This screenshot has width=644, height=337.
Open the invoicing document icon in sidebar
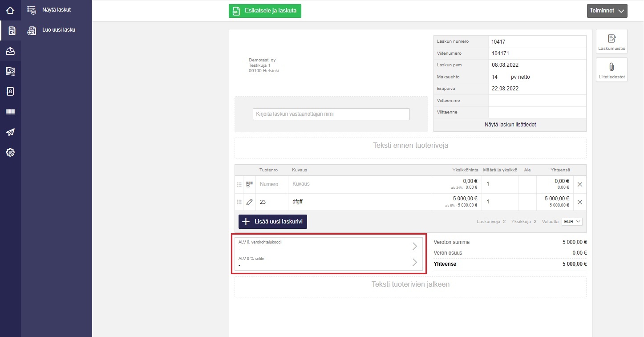tap(11, 31)
